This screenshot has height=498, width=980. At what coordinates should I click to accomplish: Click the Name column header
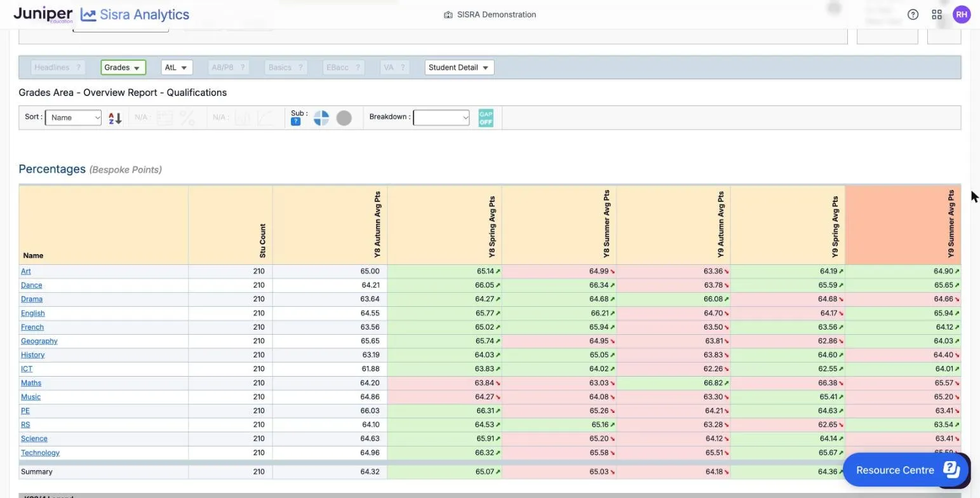pos(104,225)
